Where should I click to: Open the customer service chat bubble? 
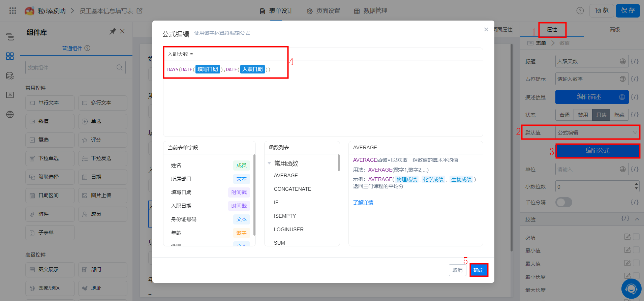631,289
